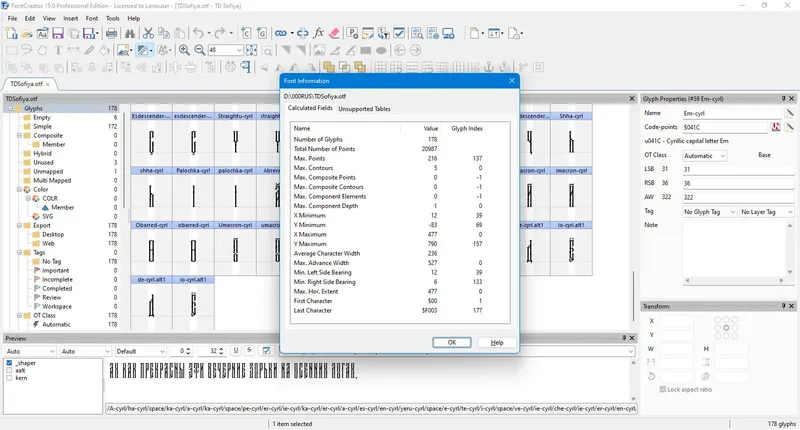Enable the aalt feature checkbox
Image resolution: width=800 pixels, height=430 pixels.
(9, 370)
